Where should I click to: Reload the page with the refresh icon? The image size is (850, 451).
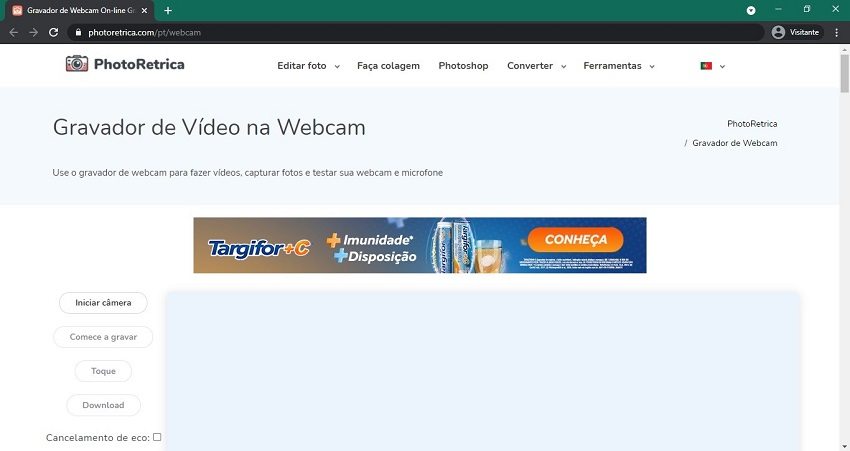(x=53, y=33)
